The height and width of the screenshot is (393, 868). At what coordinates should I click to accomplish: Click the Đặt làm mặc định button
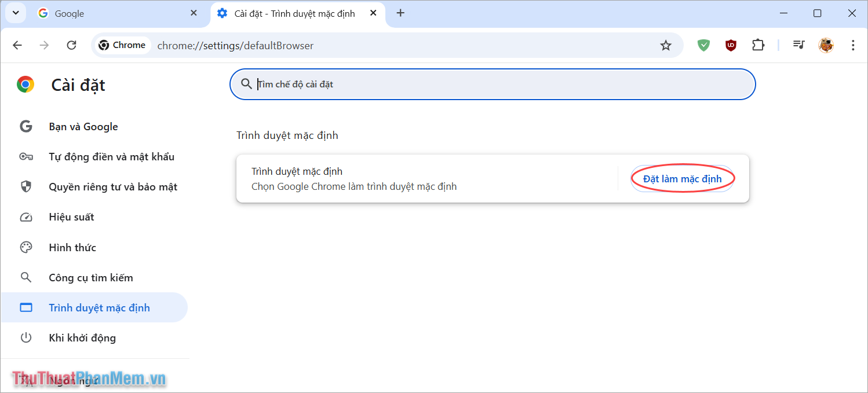pyautogui.click(x=682, y=178)
